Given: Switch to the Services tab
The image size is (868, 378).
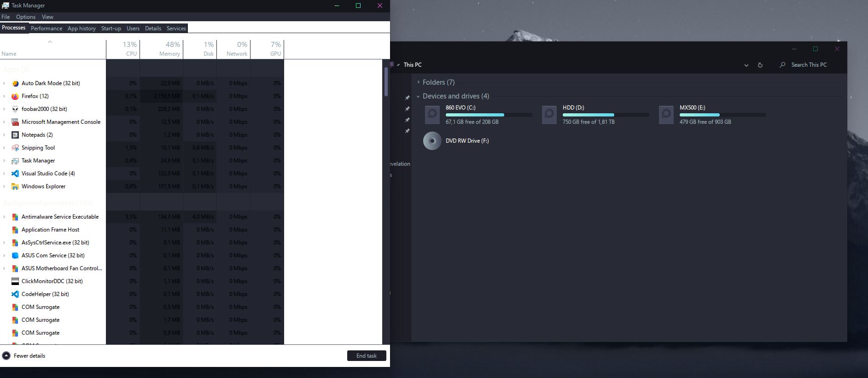Looking at the screenshot, I should click(x=176, y=28).
